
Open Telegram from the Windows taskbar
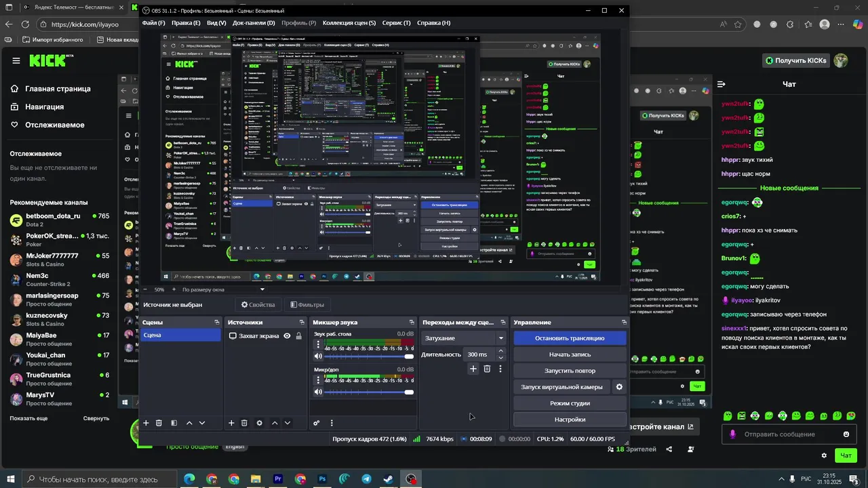pos(367,479)
